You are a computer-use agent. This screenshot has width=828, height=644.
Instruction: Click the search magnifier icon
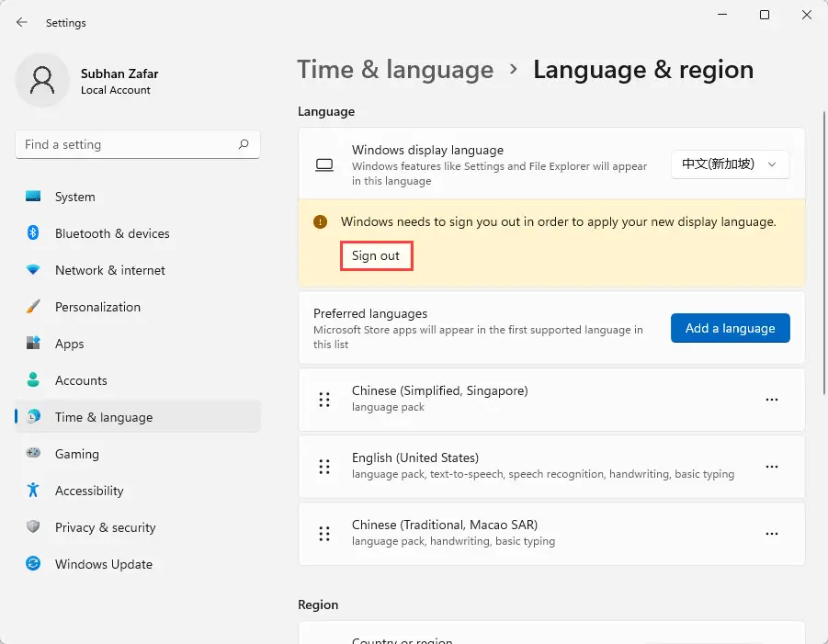[244, 144]
